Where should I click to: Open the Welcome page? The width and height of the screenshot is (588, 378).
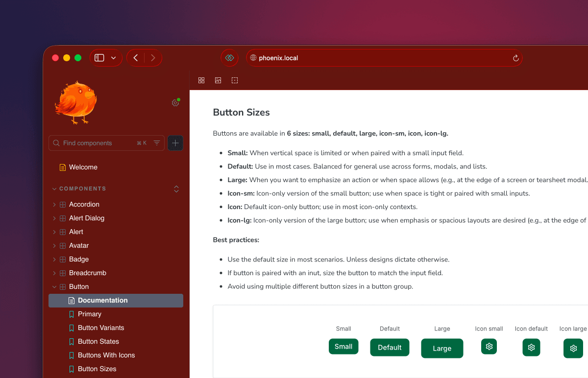click(83, 167)
